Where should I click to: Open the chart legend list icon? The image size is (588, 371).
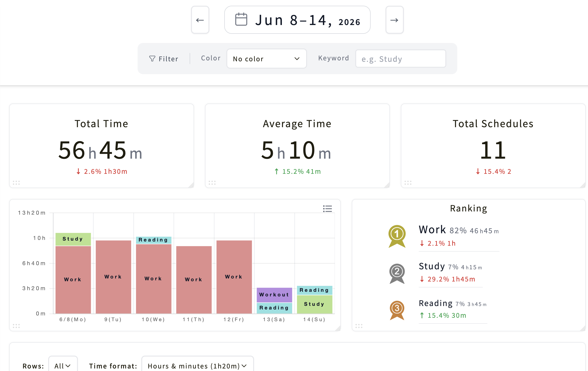click(327, 208)
